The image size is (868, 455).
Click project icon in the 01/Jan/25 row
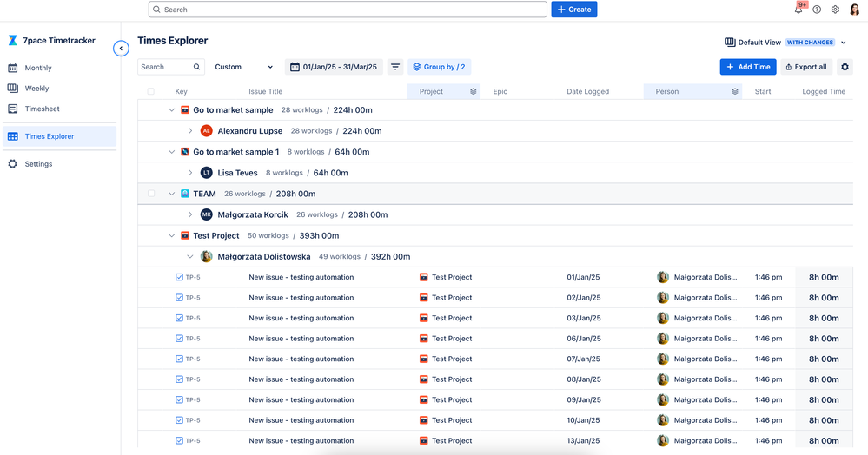pyautogui.click(x=423, y=277)
